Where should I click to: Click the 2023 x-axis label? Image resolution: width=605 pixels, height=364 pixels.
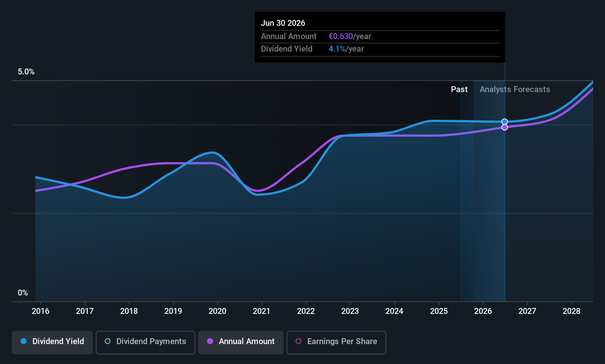coord(350,311)
